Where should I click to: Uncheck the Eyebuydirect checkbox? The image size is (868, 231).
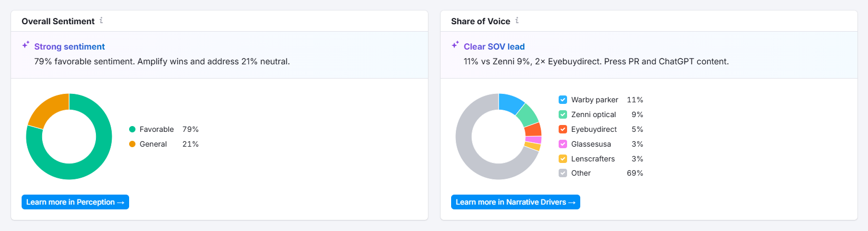pos(563,129)
